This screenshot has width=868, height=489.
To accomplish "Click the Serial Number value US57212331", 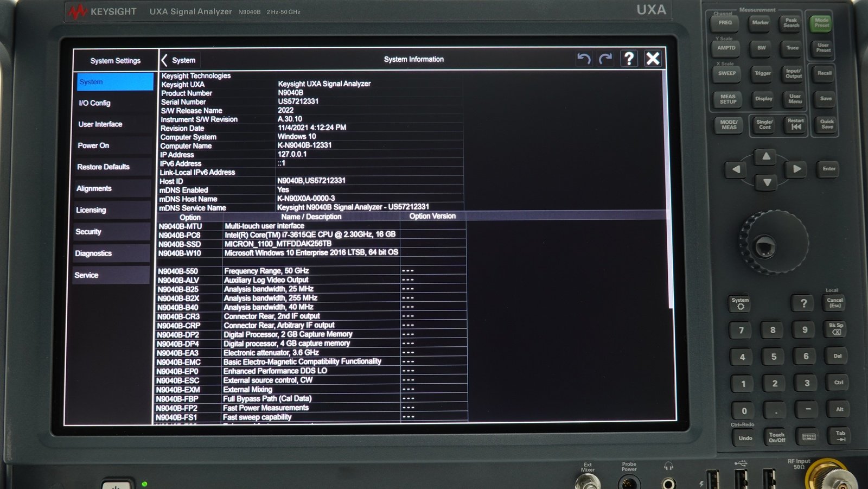I will 298,101.
